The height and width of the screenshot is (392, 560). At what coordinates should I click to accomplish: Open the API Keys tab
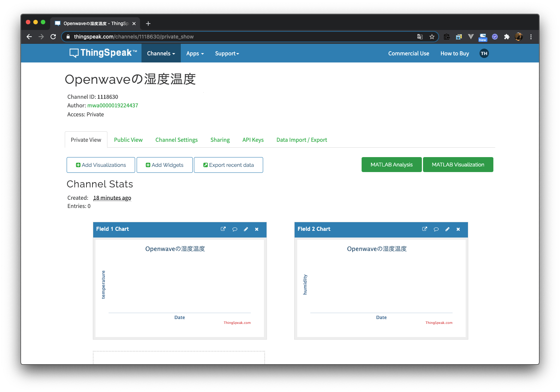[253, 140]
